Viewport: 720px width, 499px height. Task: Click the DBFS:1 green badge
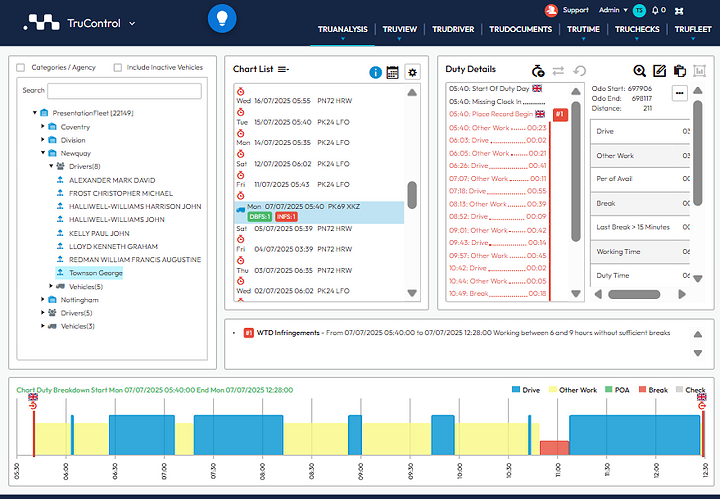pyautogui.click(x=259, y=217)
